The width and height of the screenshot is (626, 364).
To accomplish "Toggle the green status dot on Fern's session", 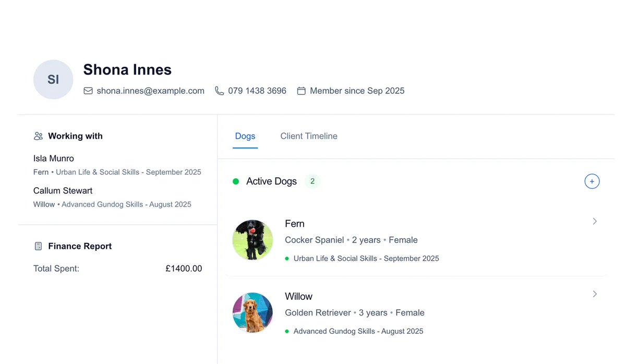I will (288, 258).
